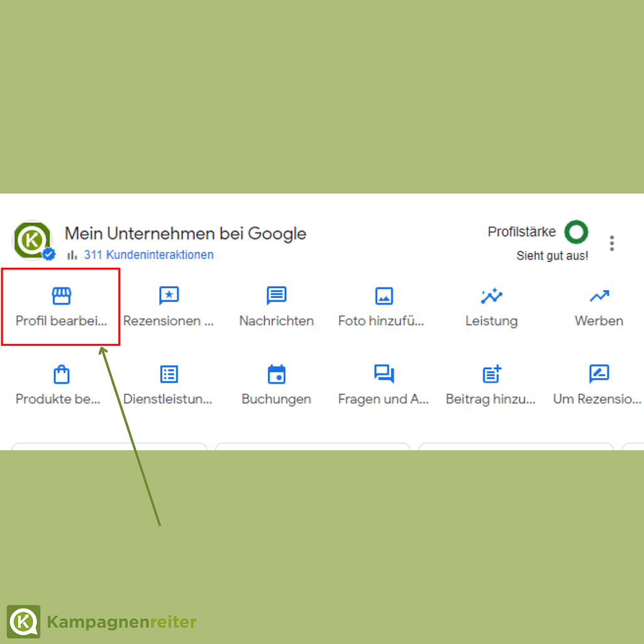Click the Um Rezensionen bitten icon
The width and height of the screenshot is (644, 644).
tap(599, 374)
